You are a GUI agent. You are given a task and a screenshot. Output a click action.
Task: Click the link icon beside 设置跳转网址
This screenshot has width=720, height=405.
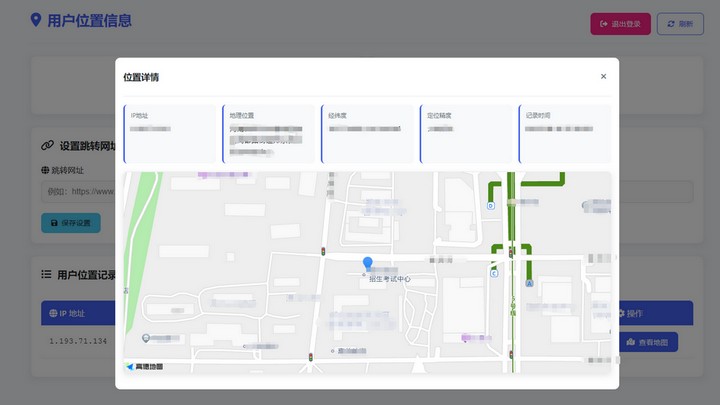(47, 146)
